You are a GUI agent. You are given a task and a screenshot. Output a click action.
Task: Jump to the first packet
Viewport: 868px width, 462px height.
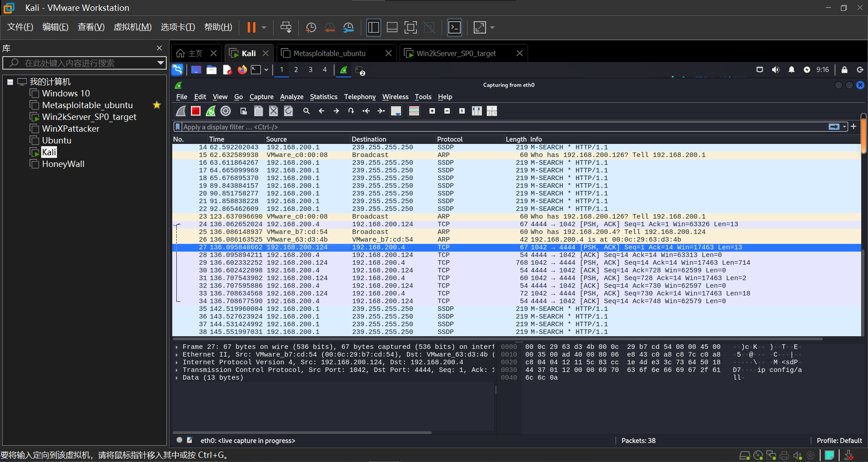[x=366, y=111]
